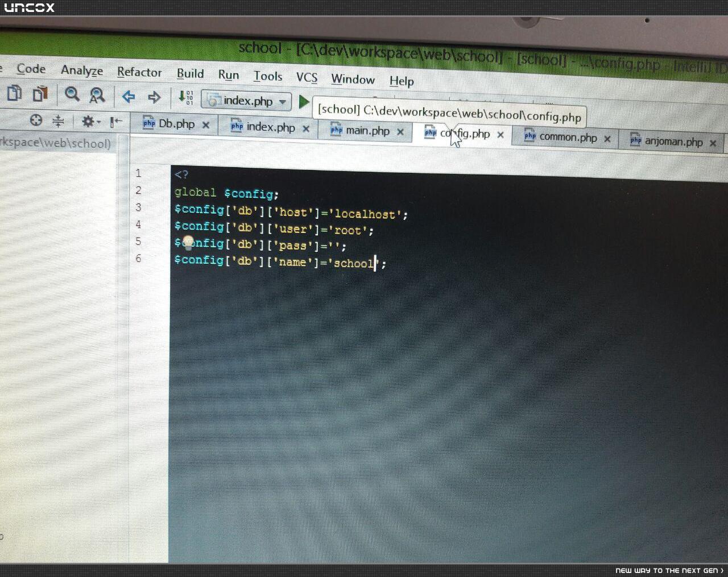
Task: Open the VCS menu
Action: [x=307, y=77]
